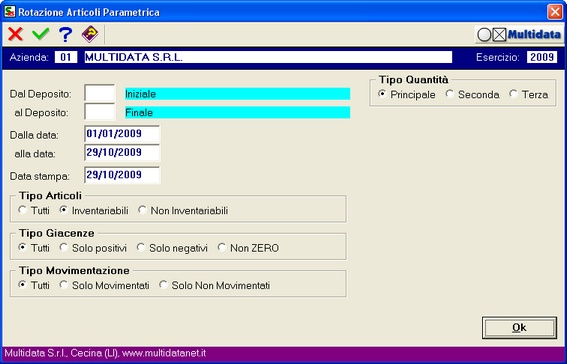Select Inventariabili article type
Viewport: 567px width, 364px height.
[94, 210]
